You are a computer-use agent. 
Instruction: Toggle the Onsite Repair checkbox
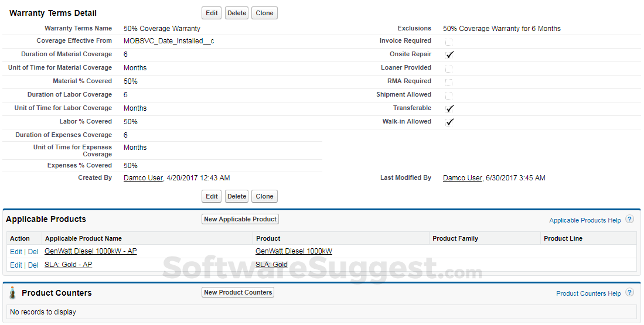[449, 54]
